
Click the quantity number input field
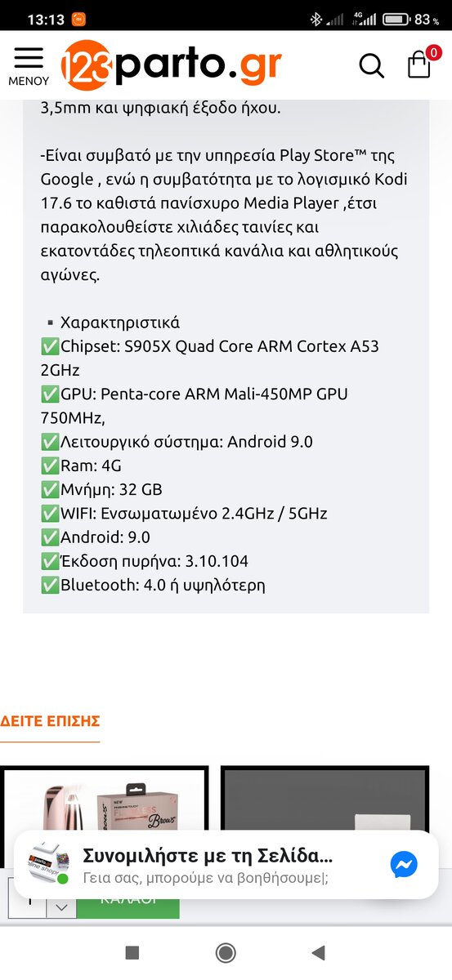click(x=27, y=899)
